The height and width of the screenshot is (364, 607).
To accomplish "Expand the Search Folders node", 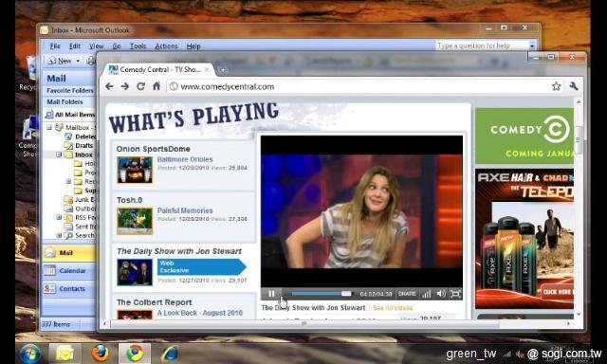I will coord(59,235).
